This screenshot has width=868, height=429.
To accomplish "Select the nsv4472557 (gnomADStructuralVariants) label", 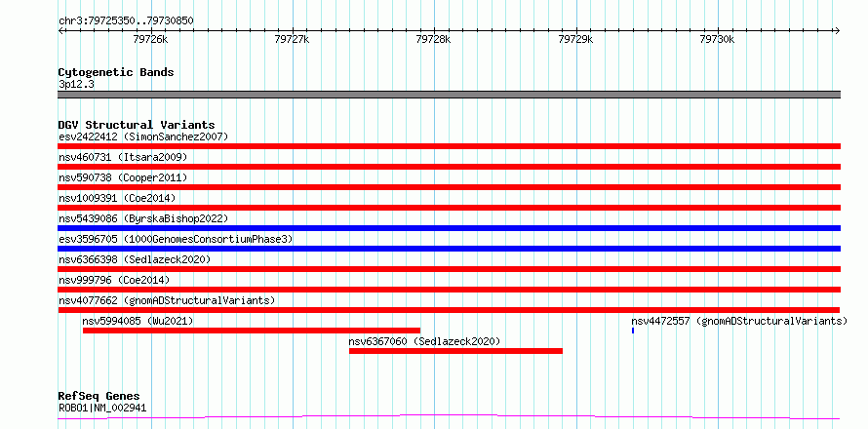I will pos(739,321).
